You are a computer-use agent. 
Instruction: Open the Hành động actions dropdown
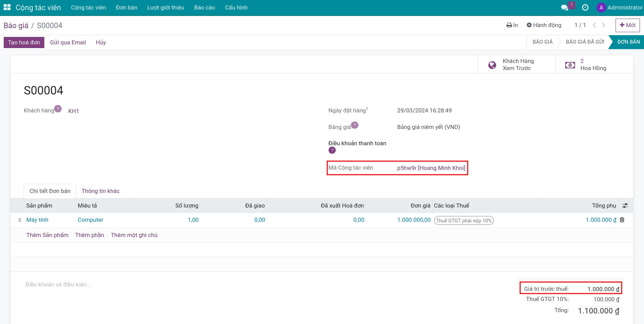tap(544, 25)
